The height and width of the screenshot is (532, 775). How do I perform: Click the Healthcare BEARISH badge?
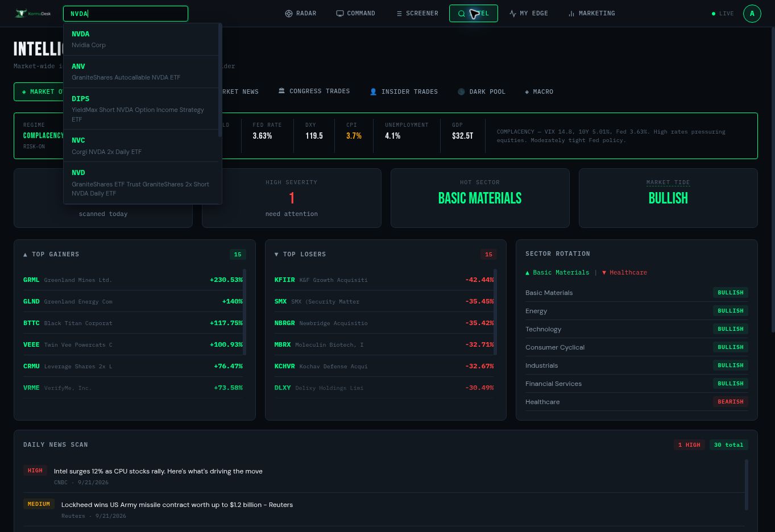[731, 402]
